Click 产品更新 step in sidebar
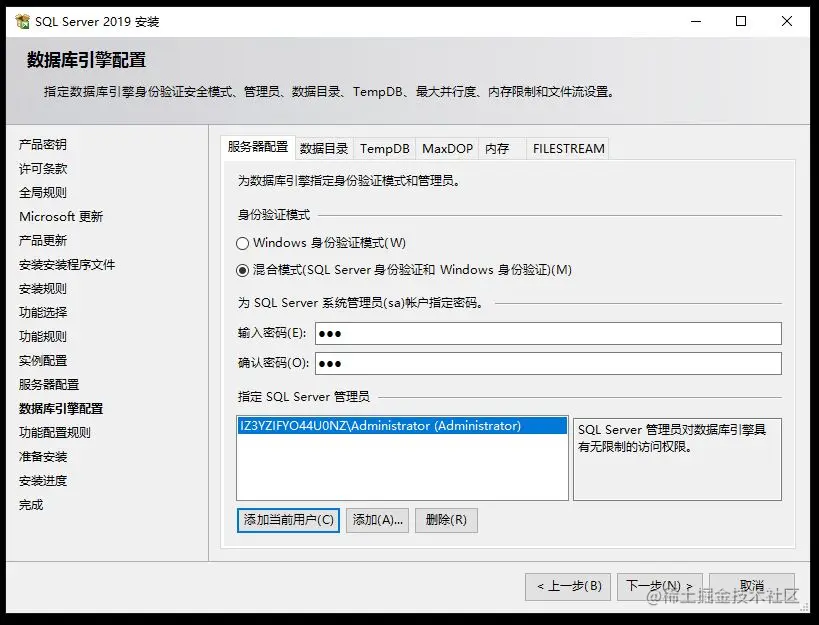 (x=43, y=241)
